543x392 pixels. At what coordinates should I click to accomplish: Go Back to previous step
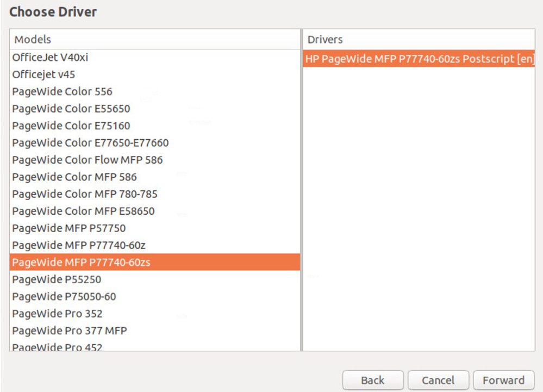tap(372, 380)
